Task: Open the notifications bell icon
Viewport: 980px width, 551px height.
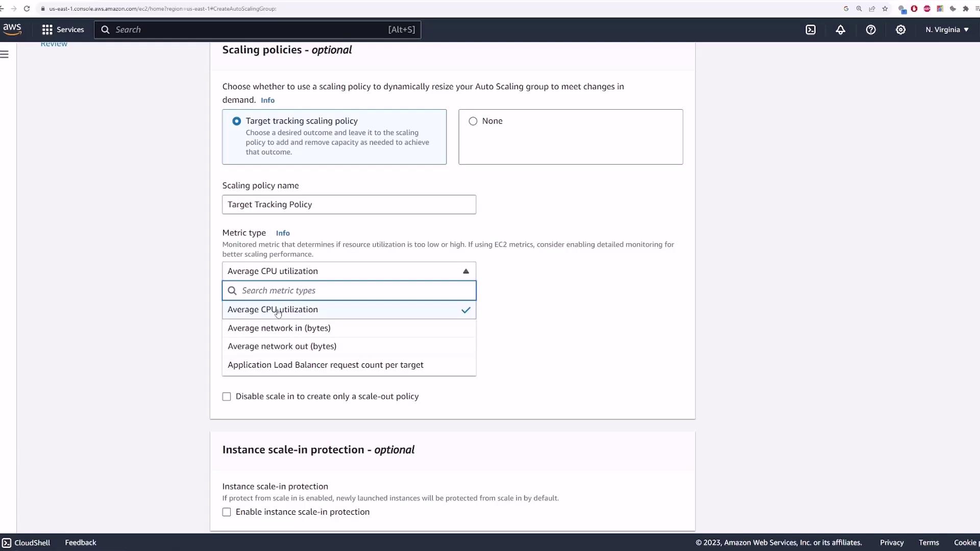Action: [x=840, y=30]
